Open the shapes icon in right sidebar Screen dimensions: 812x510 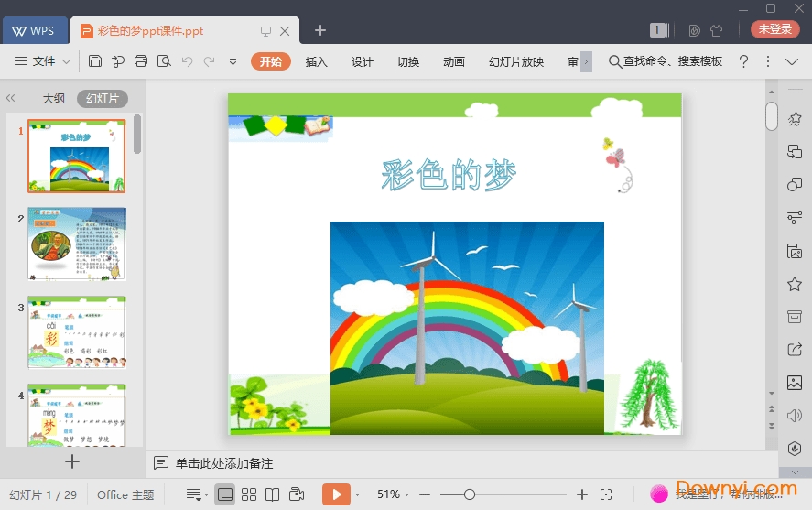click(x=795, y=184)
